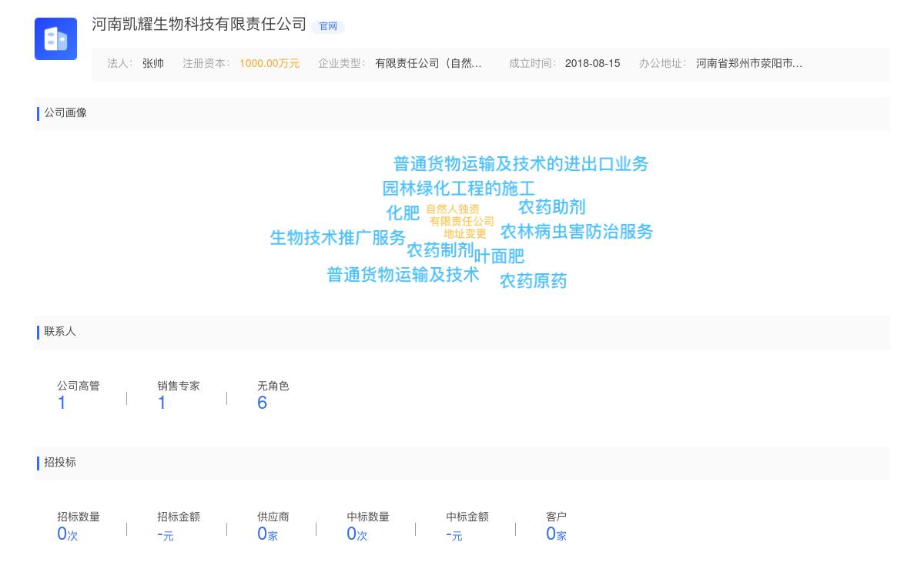Click the 农药原药 tag
This screenshot has width=924, height=579.
534,281
